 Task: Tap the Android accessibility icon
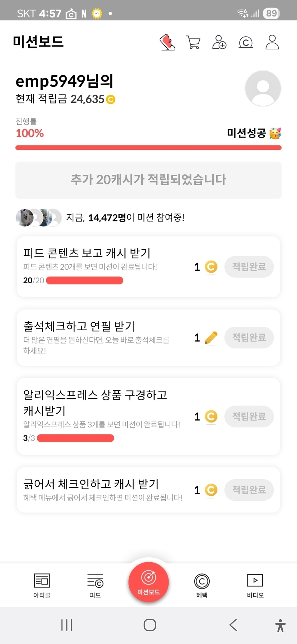coord(280,625)
